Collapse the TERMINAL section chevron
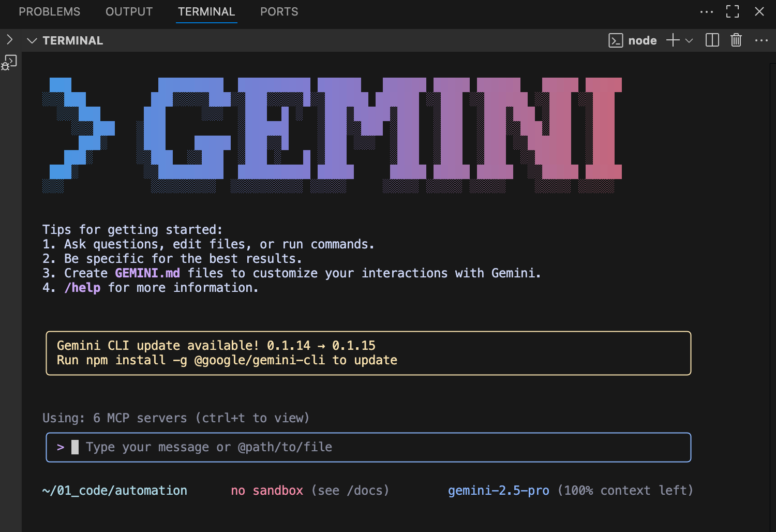 coord(32,40)
